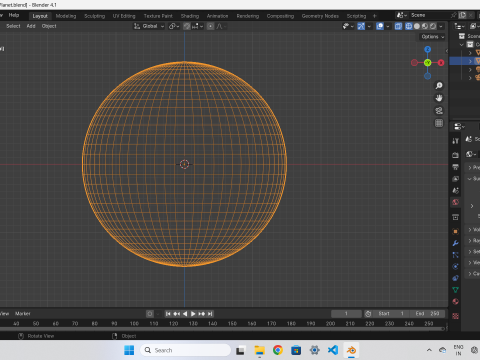This screenshot has width=480, height=360.
Task: Switch to the Shading workspace tab
Action: click(x=190, y=16)
